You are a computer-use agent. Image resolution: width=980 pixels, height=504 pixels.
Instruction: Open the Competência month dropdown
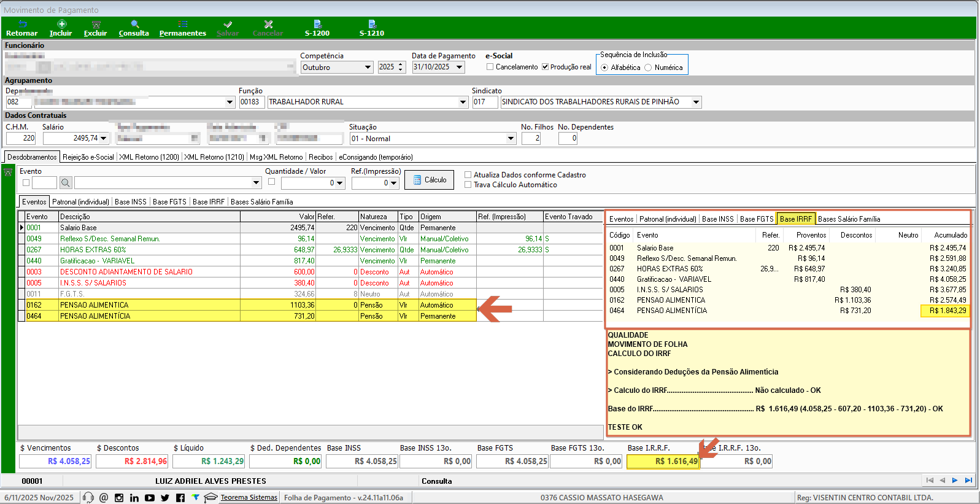click(x=368, y=68)
